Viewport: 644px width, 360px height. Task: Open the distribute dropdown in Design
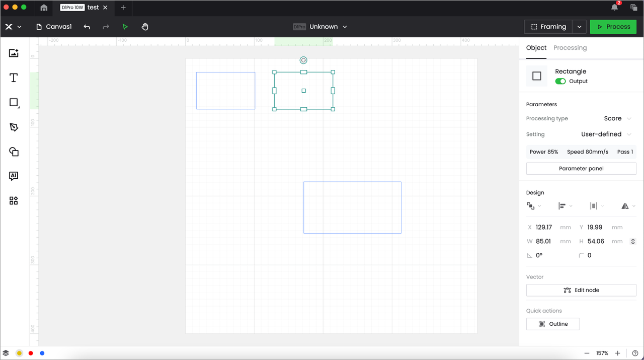(x=597, y=206)
